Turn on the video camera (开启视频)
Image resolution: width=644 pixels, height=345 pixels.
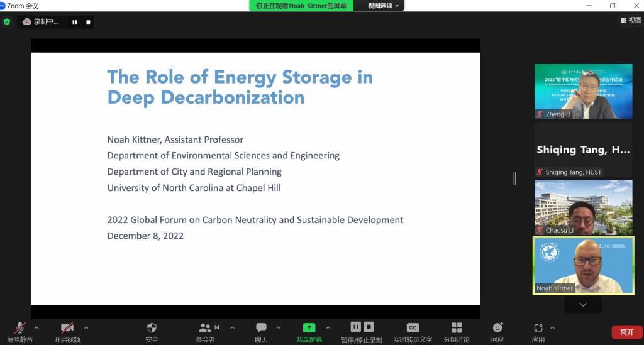point(67,329)
